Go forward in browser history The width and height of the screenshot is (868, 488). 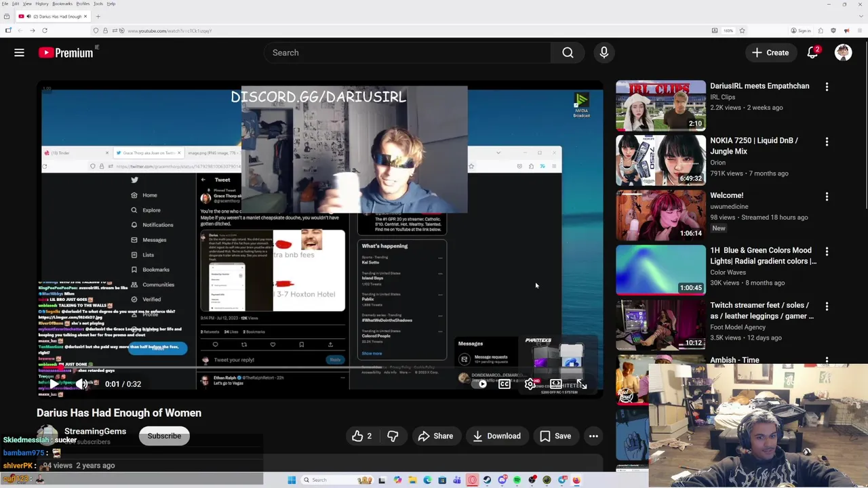(33, 30)
